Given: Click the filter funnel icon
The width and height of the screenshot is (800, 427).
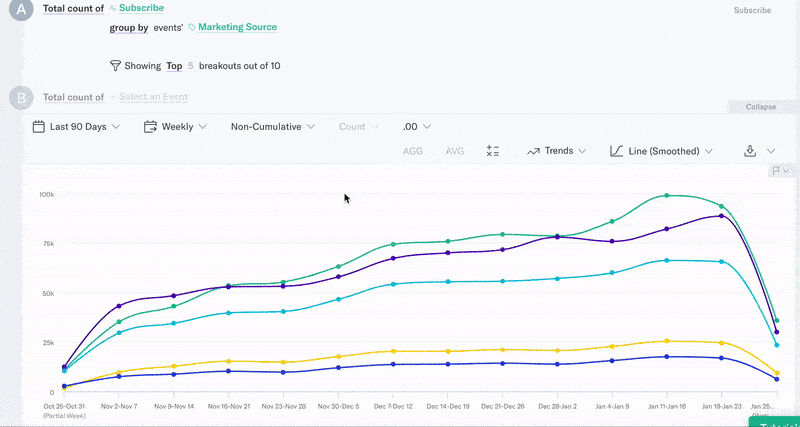Looking at the screenshot, I should pos(115,66).
